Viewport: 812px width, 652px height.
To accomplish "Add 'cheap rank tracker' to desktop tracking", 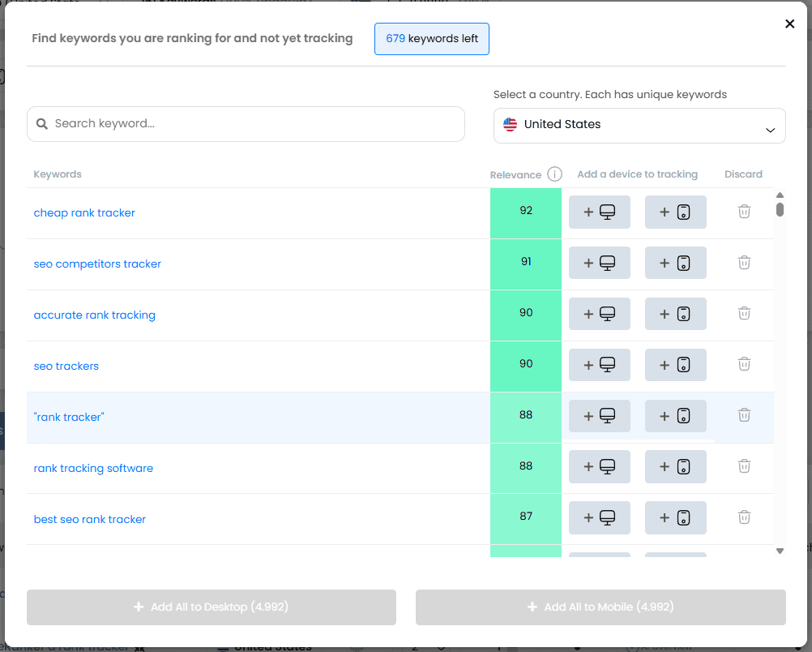I will click(x=599, y=212).
